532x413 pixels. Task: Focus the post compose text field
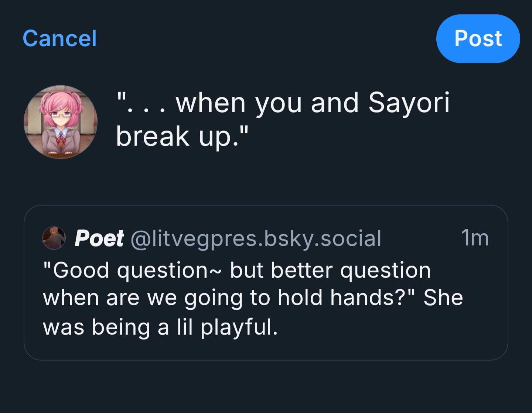(x=283, y=119)
